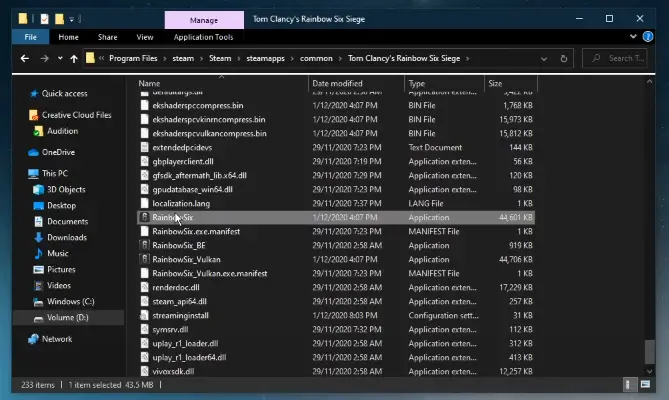The width and height of the screenshot is (669, 400).
Task: Select streaminginstall configuration file icon
Action: pyautogui.click(x=145, y=316)
